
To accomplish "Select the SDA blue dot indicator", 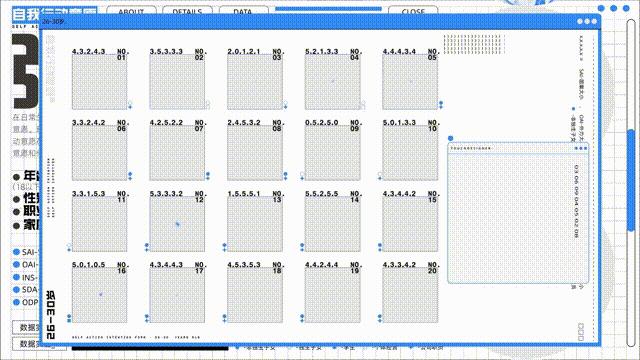I will tap(16, 290).
